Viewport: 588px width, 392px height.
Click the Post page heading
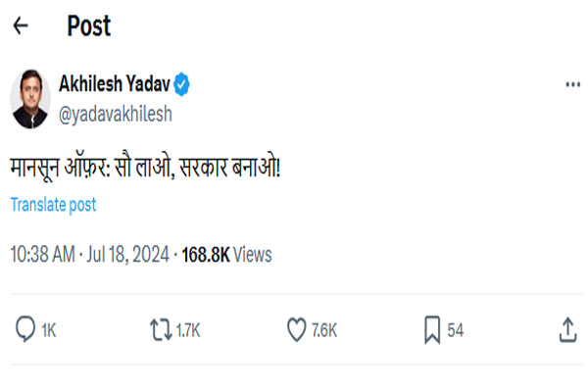(90, 27)
